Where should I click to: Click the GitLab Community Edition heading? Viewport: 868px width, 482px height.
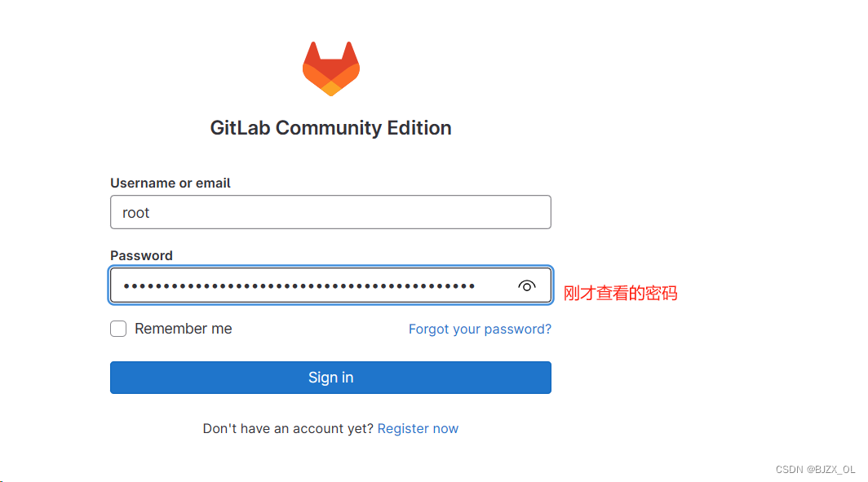pyautogui.click(x=330, y=128)
